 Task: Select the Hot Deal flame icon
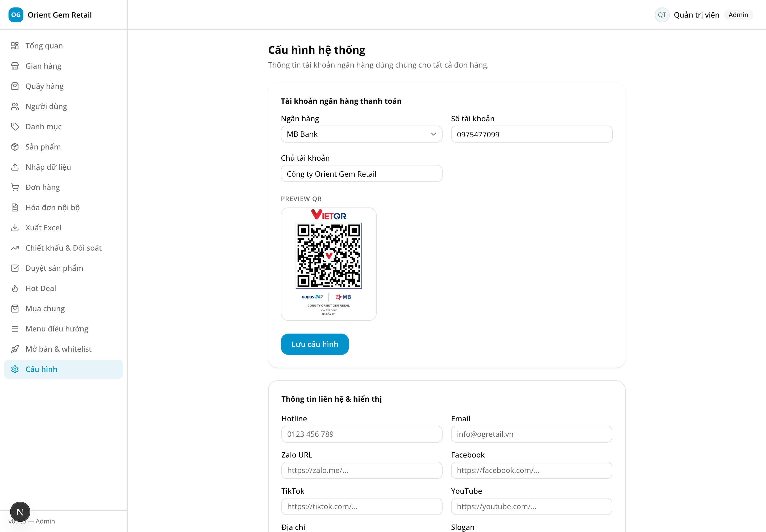(x=15, y=288)
